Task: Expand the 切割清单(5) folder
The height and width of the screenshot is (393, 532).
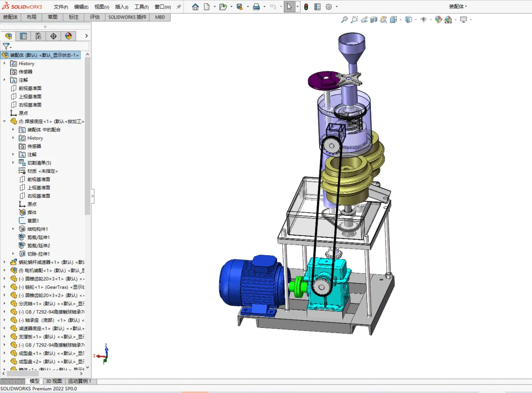Action: (13, 163)
